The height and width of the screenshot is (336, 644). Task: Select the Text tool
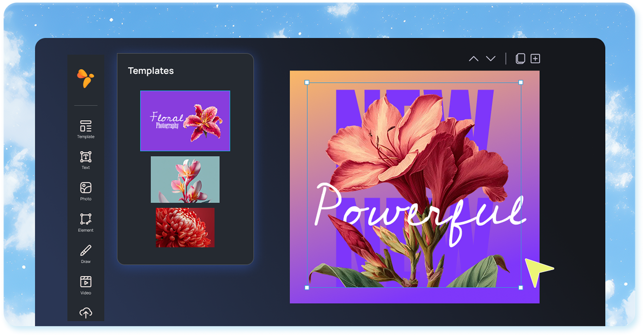(86, 160)
